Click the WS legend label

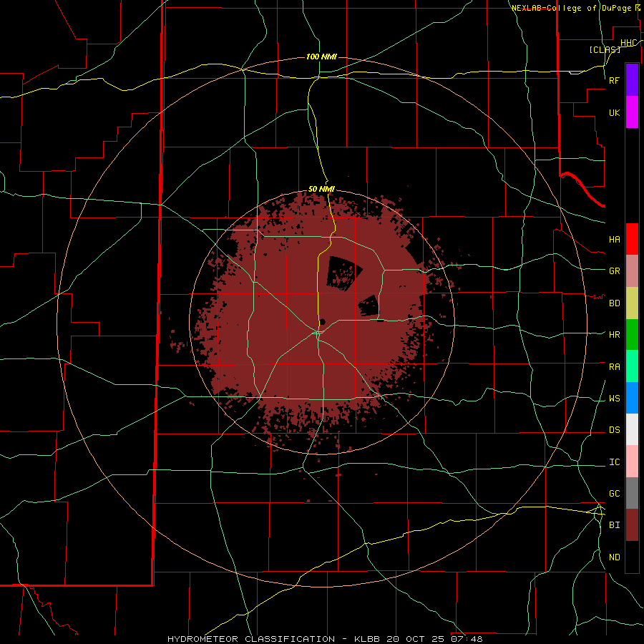[x=615, y=399]
